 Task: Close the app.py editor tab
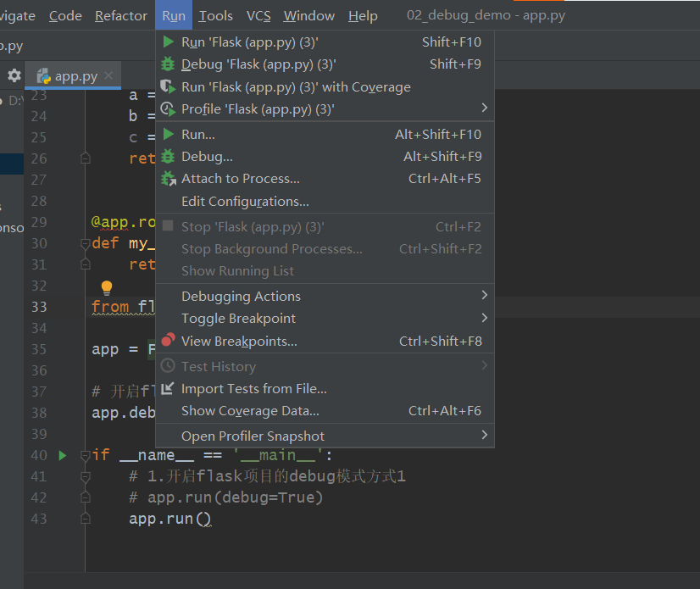coord(108,75)
